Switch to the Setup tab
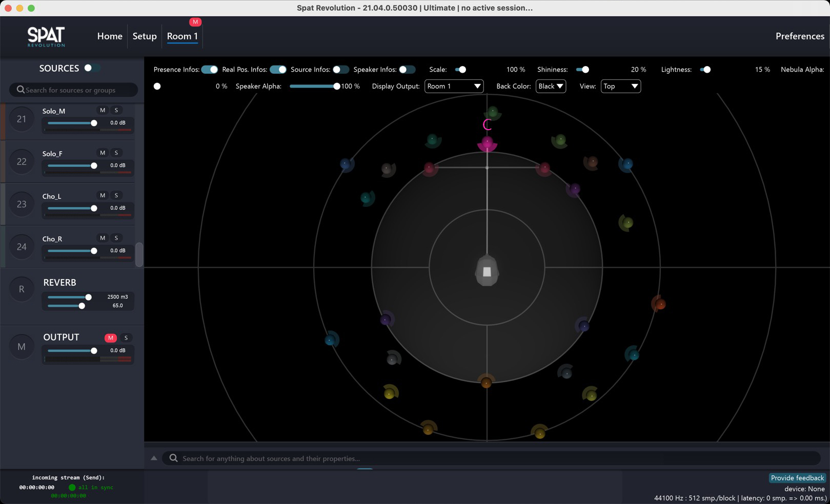 [145, 36]
